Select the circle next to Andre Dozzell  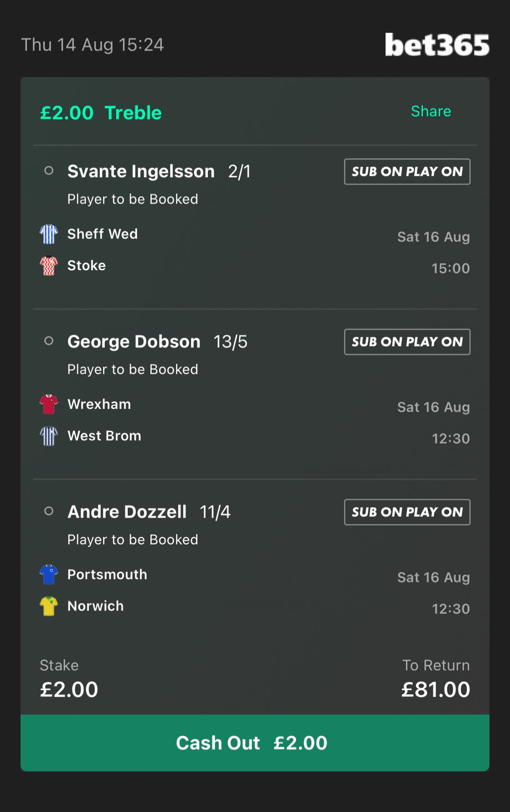[x=49, y=511]
